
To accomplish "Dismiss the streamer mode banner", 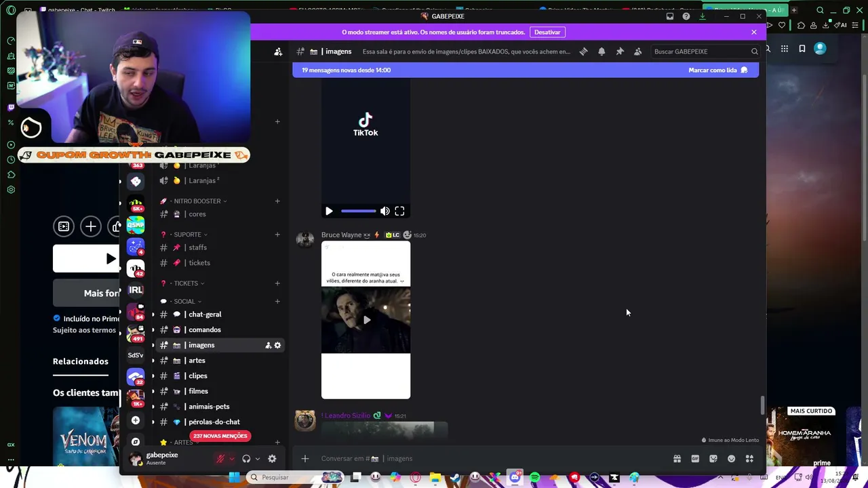I will click(x=753, y=33).
